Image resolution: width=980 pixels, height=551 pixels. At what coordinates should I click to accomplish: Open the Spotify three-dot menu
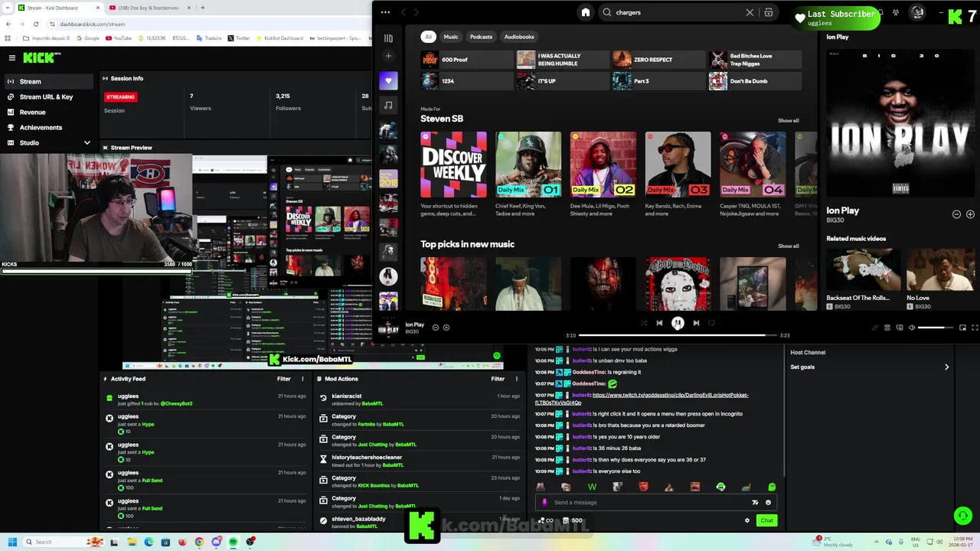(x=385, y=12)
